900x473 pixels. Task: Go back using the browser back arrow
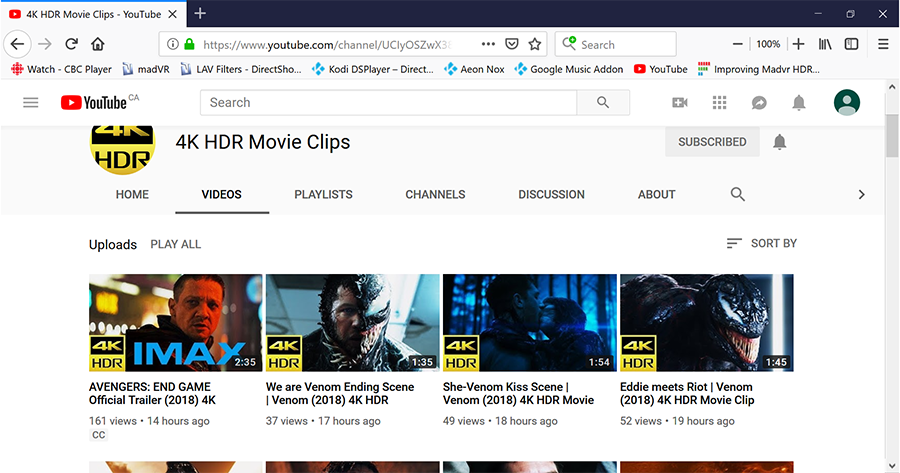(17, 44)
